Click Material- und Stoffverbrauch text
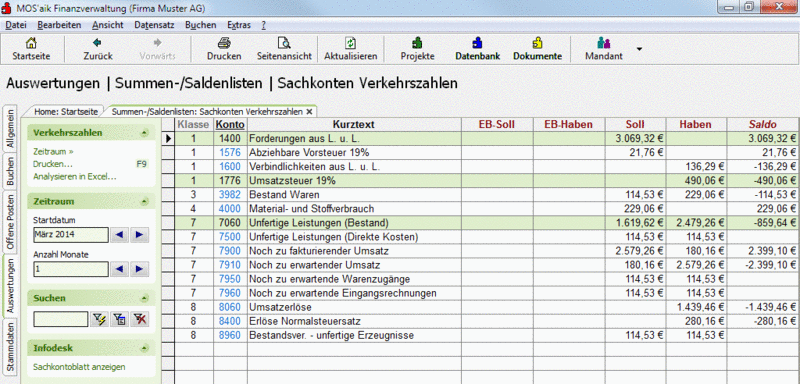 311,209
